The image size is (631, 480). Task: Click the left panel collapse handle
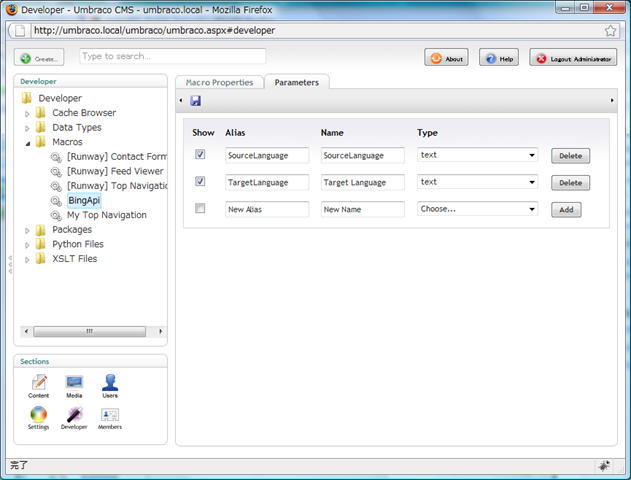click(10, 264)
